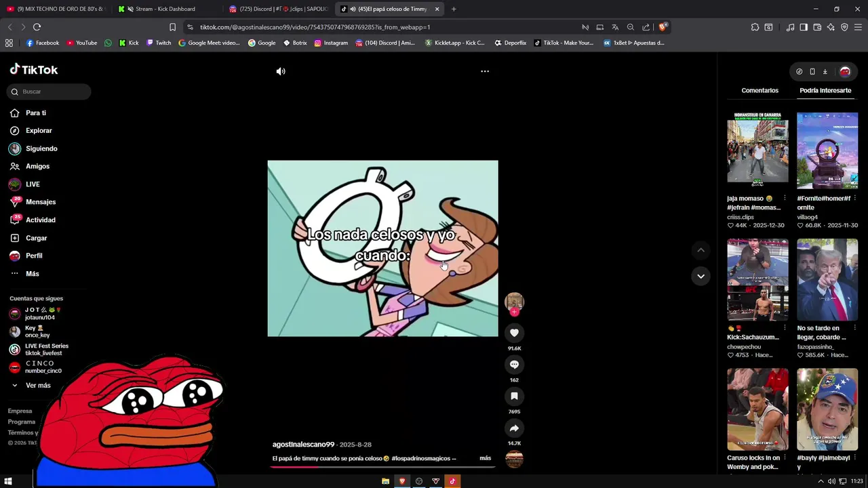Toggle the browser sidebar panel
Viewport: 868px width, 488px height.
[804, 27]
